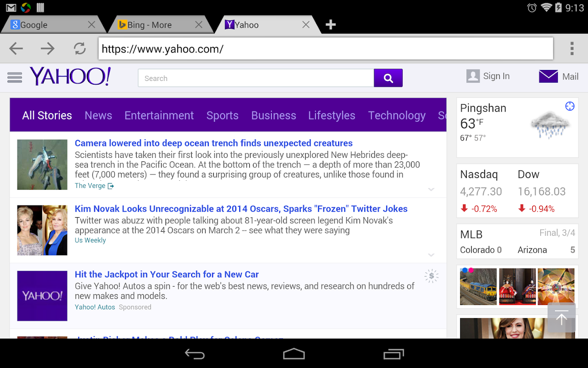Open the Nasdaq quote label

[x=479, y=174]
